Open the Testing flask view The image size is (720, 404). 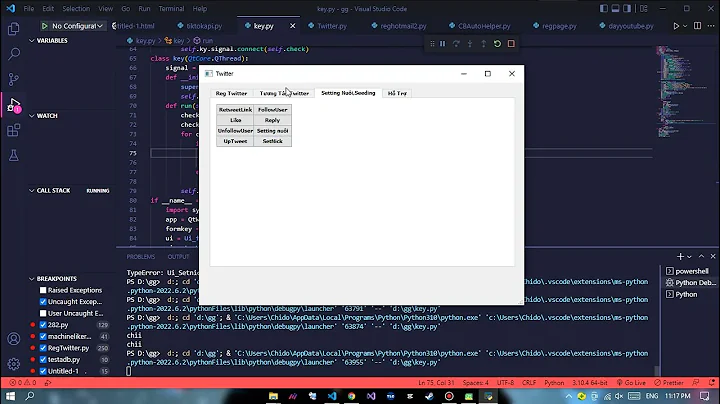(14, 156)
